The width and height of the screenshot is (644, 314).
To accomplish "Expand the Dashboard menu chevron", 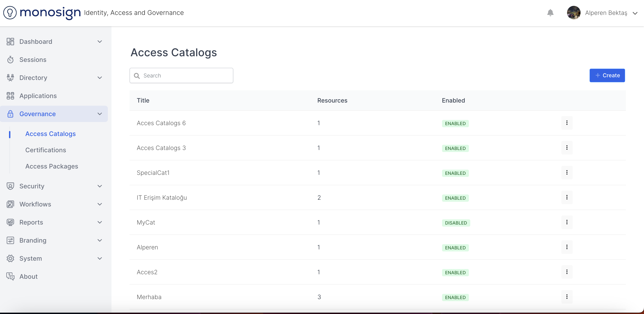I will tap(100, 42).
